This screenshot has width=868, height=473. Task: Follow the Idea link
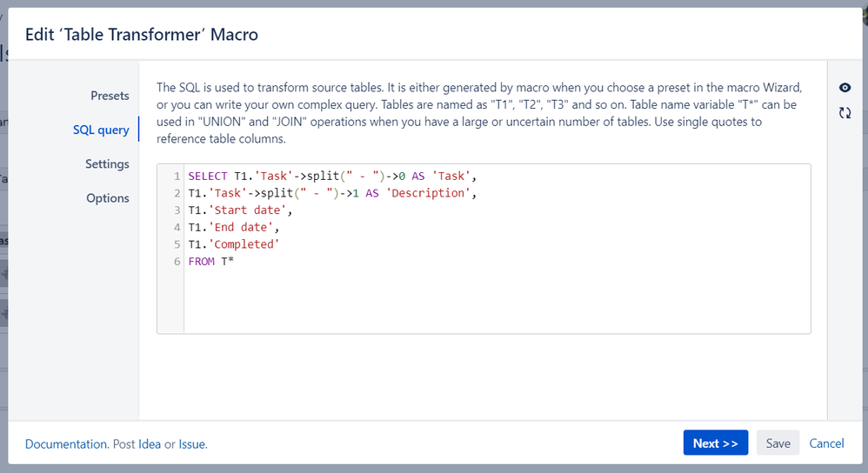point(150,444)
